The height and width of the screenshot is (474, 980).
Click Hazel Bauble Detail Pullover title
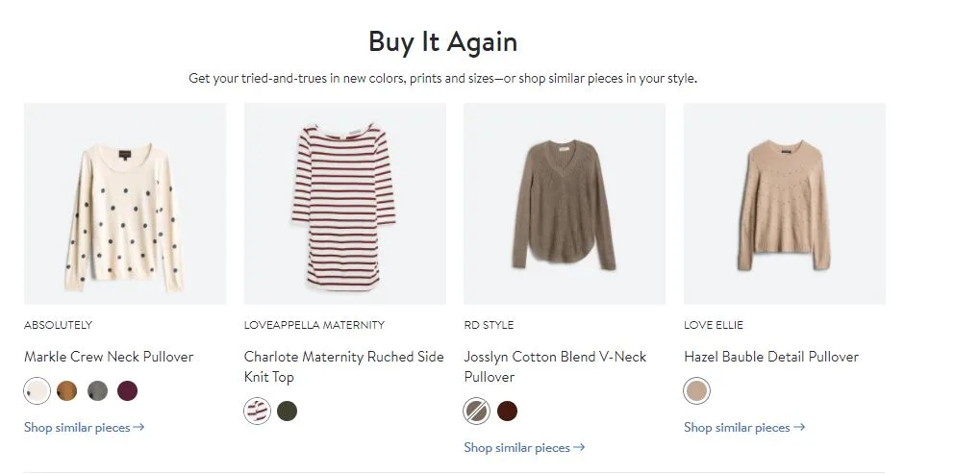(771, 357)
